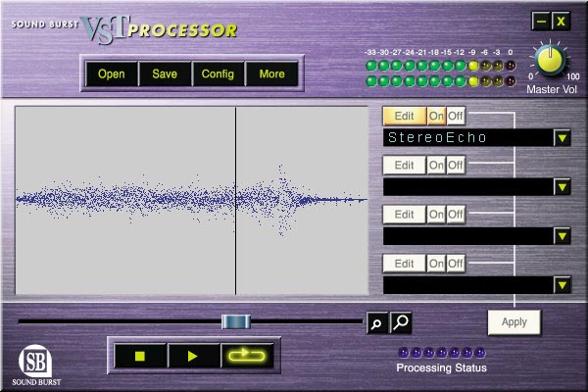Open the Open menu button
This screenshot has height=392, width=588.
(x=112, y=73)
